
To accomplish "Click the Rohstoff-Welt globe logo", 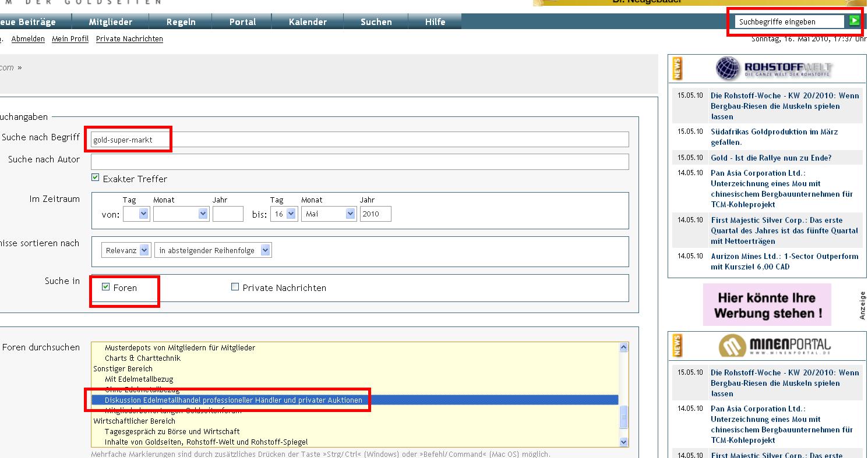I will [x=774, y=69].
